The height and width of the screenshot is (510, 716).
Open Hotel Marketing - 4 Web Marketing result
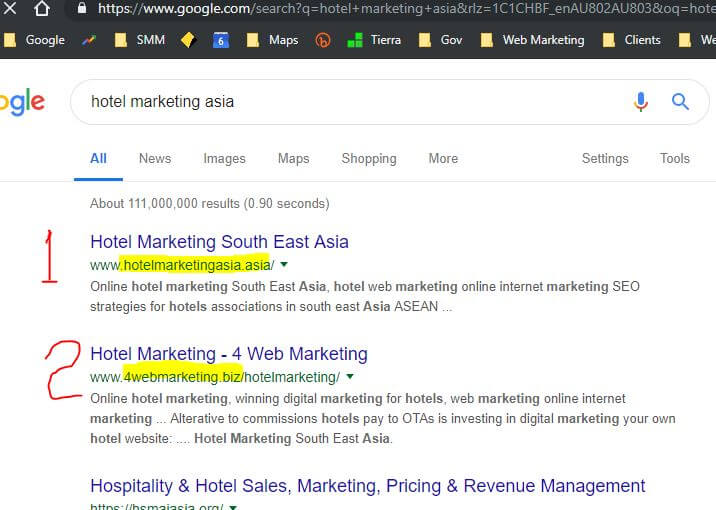pos(229,354)
